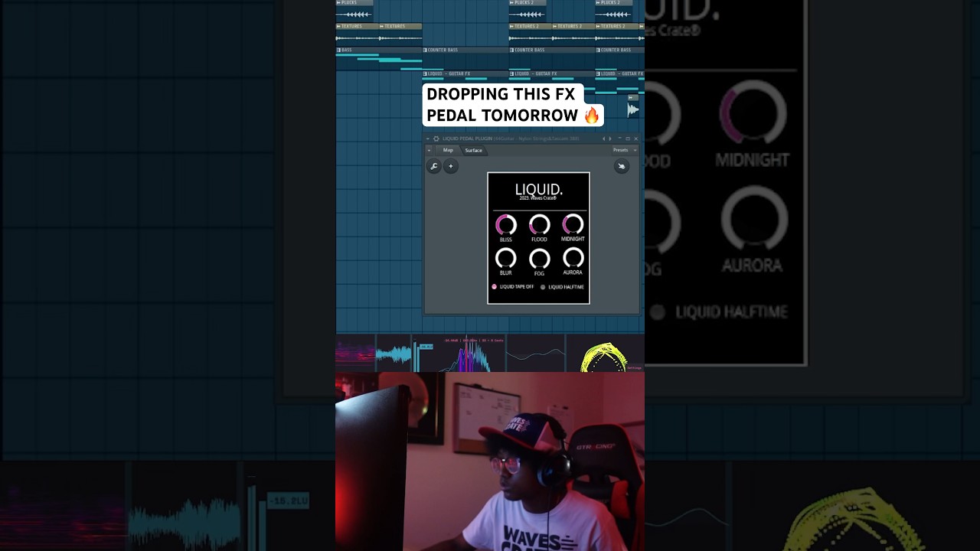Maximize the Liquid Pedal plugin window
Screen dimensions: 980x551
[628, 139]
